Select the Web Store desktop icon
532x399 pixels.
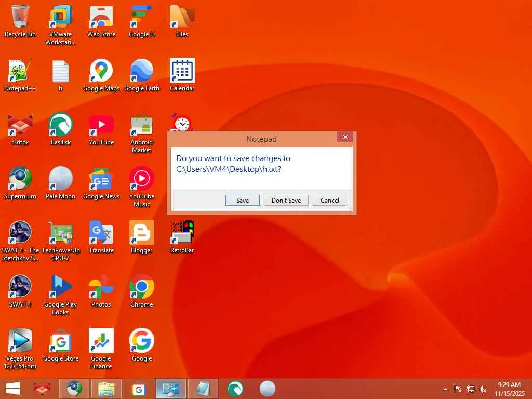pos(101,21)
